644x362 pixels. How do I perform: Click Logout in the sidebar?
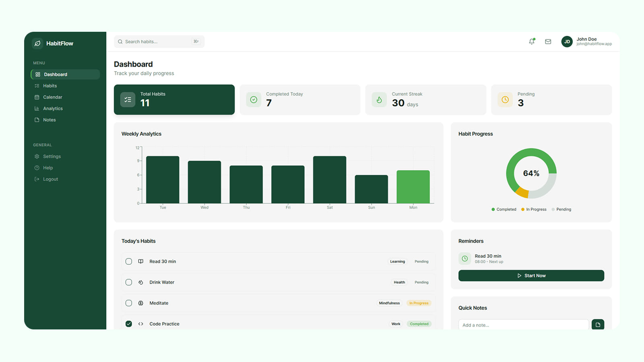pyautogui.click(x=50, y=179)
